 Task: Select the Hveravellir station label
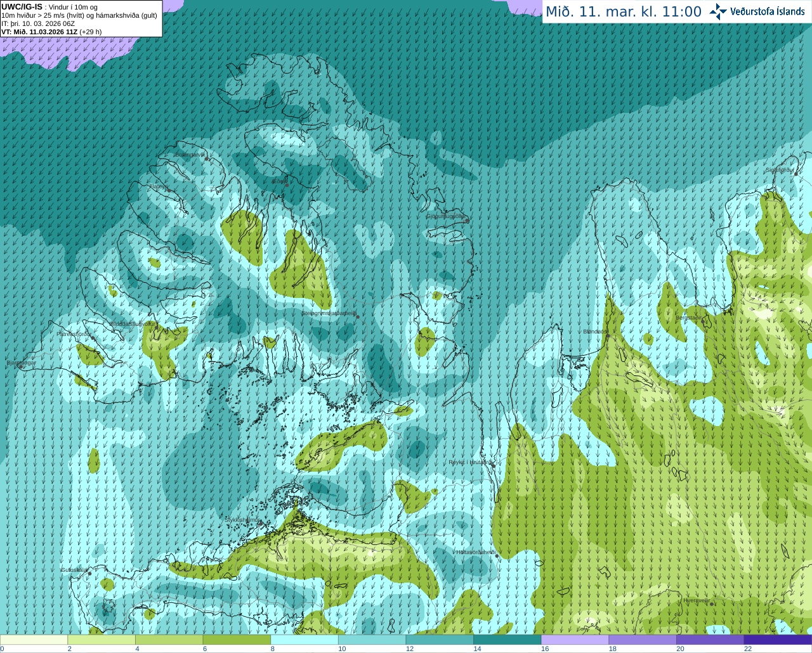tap(696, 600)
